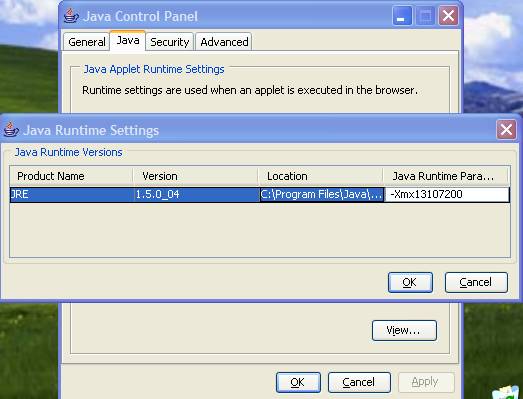Confirm Java Runtime Settings with OK
This screenshot has height=399, width=523.
[x=410, y=282]
